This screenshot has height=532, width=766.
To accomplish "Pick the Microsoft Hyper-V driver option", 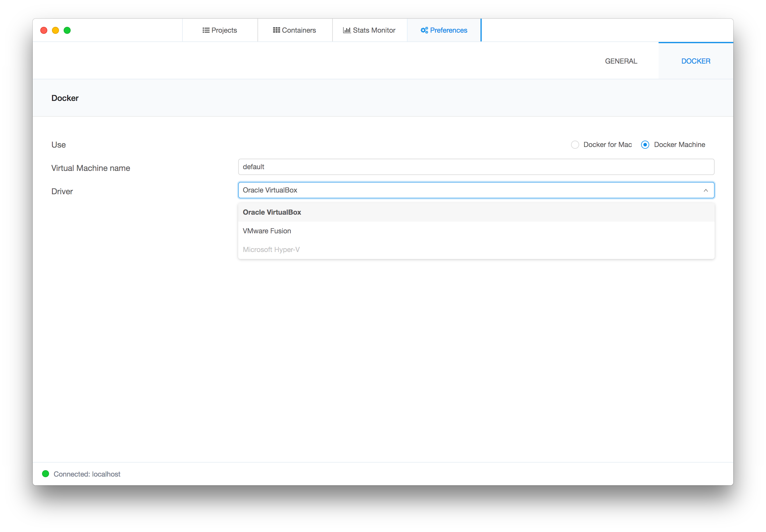I will pos(271,250).
